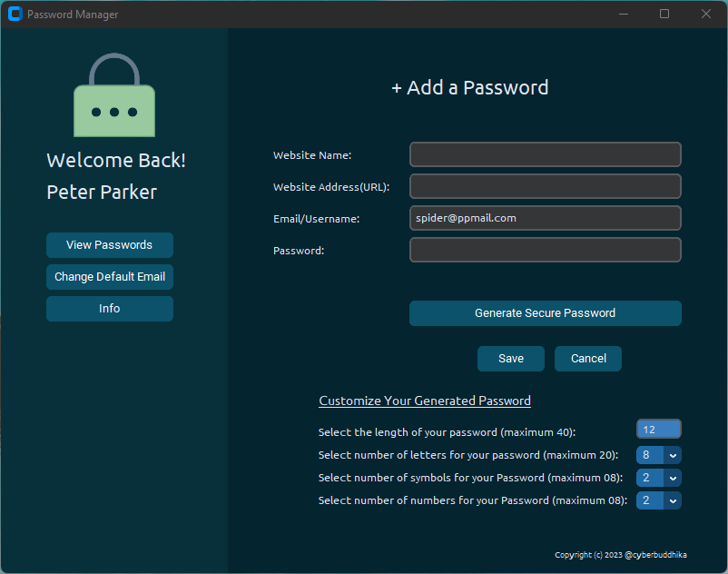
Task: Open the number of letters dropdown
Action: click(x=658, y=455)
